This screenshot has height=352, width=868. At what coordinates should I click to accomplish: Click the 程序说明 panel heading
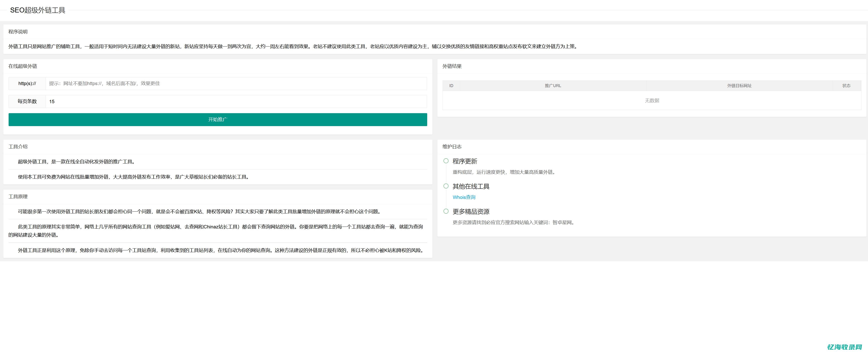(18, 32)
